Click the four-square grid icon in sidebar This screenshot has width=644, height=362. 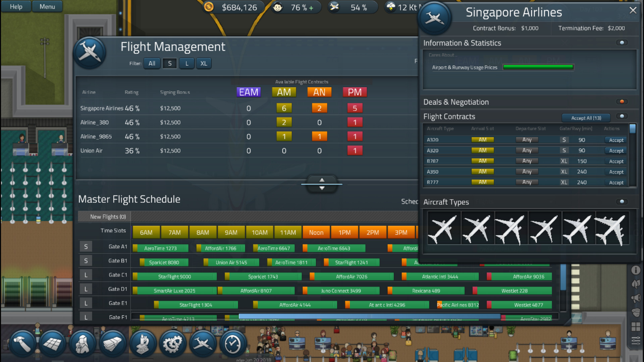pyautogui.click(x=636, y=326)
